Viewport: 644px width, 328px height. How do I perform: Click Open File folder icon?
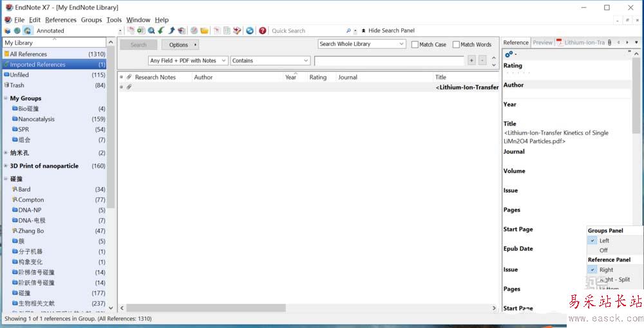204,30
